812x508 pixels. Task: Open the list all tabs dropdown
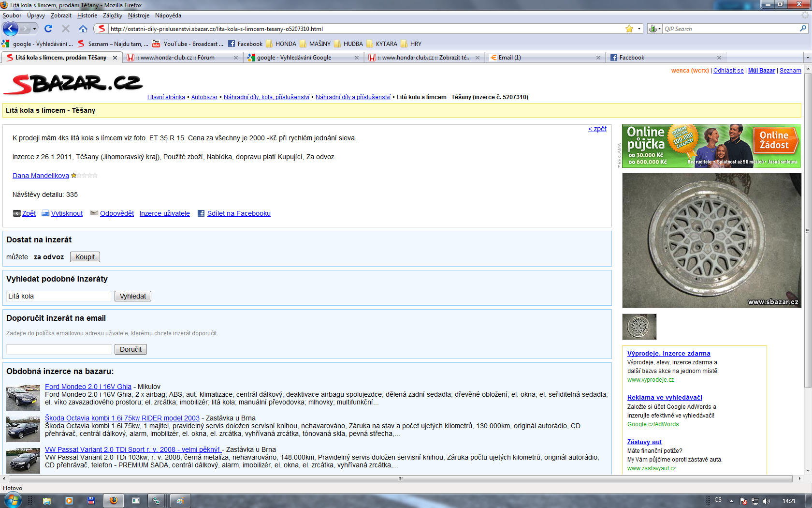[x=807, y=58]
